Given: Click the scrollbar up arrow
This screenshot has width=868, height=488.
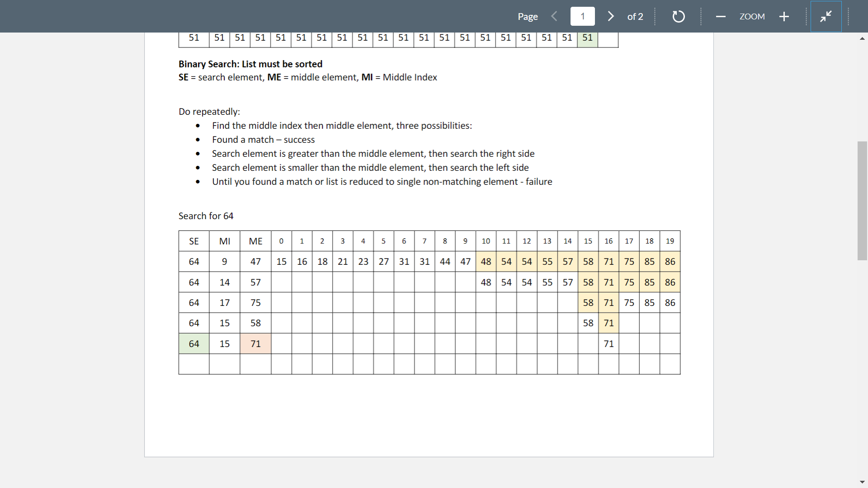Looking at the screenshot, I should click(x=862, y=39).
